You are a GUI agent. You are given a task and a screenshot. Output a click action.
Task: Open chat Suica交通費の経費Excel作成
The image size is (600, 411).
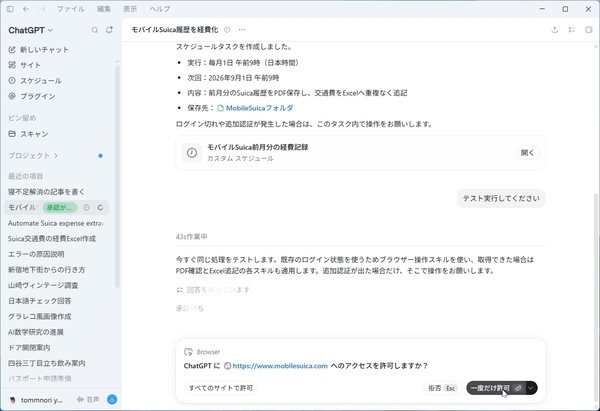click(x=52, y=239)
